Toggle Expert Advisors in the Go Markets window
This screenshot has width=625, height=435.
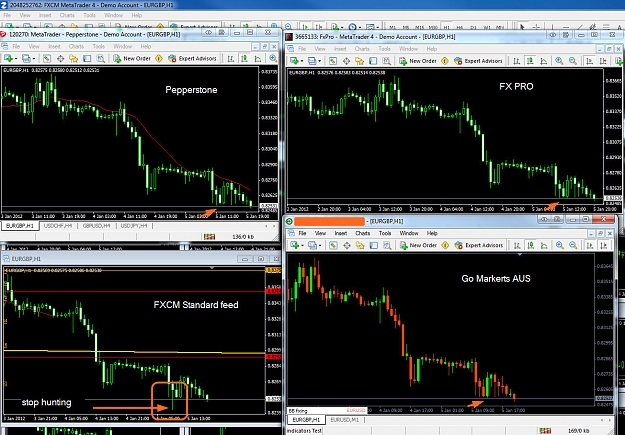point(479,245)
